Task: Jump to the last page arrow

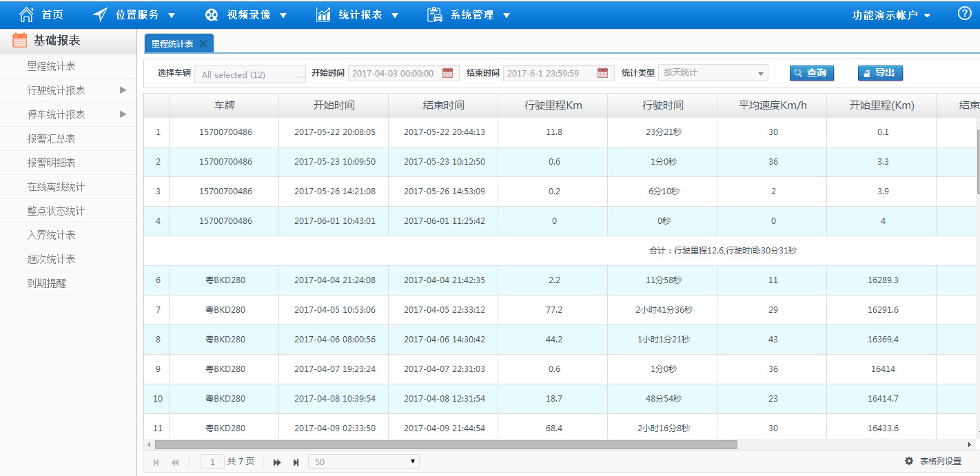Action: click(x=296, y=462)
